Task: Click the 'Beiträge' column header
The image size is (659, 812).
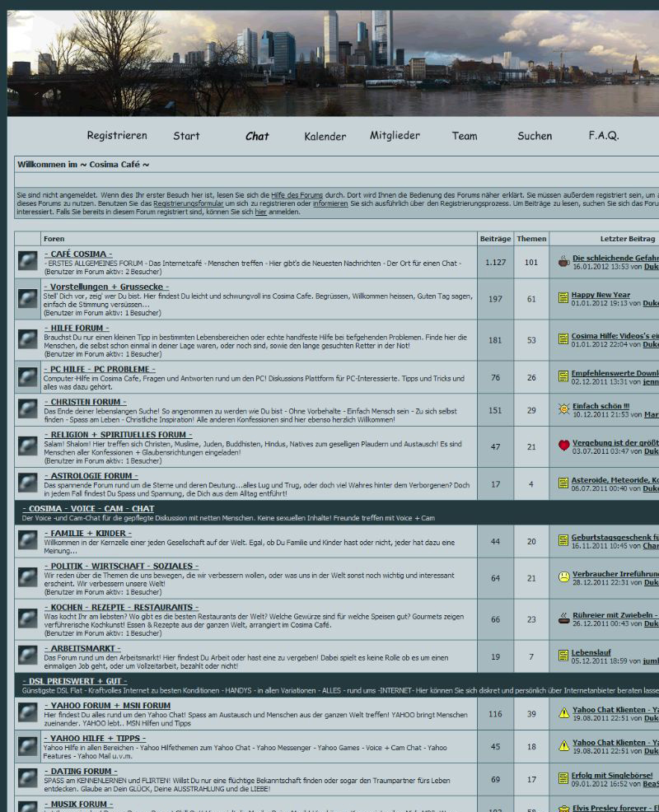Action: point(495,239)
